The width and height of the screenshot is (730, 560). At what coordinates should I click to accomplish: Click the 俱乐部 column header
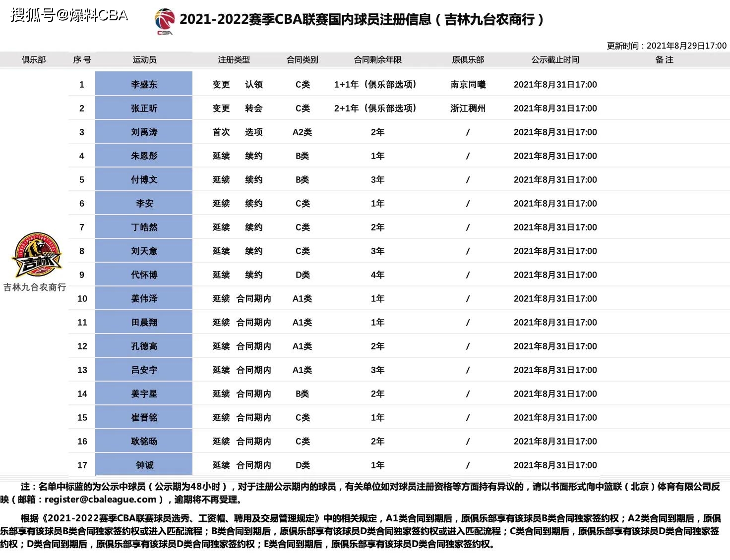point(34,60)
